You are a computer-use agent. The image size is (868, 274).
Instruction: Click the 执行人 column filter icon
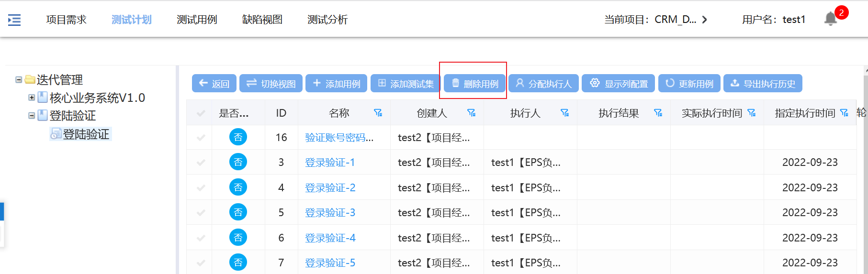tap(564, 113)
